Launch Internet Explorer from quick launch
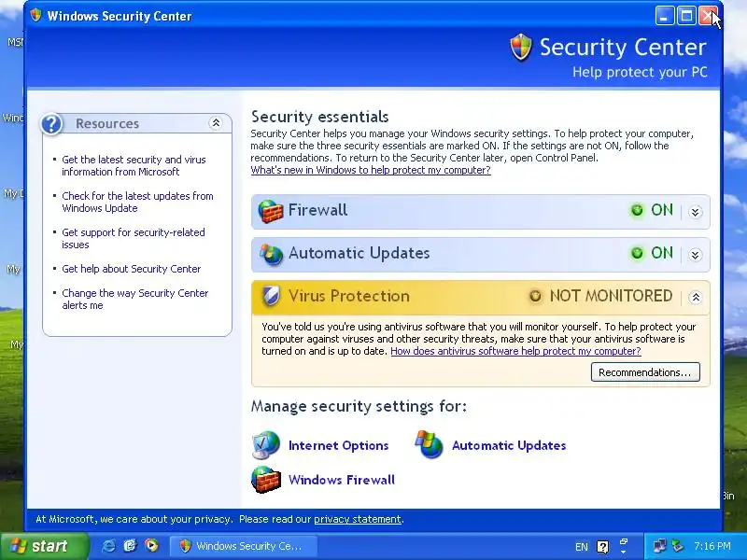This screenshot has width=747, height=560. tap(109, 545)
